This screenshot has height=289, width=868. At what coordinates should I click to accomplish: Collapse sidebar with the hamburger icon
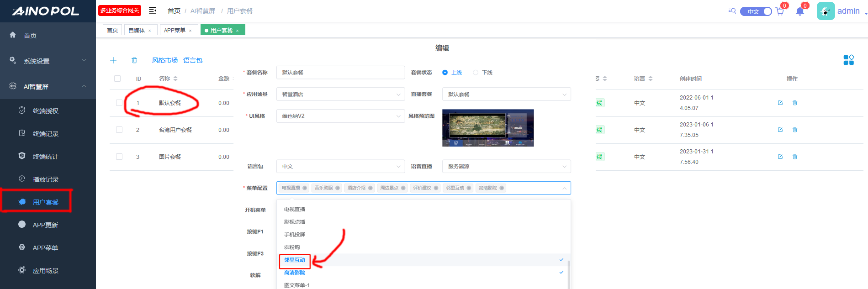click(153, 11)
